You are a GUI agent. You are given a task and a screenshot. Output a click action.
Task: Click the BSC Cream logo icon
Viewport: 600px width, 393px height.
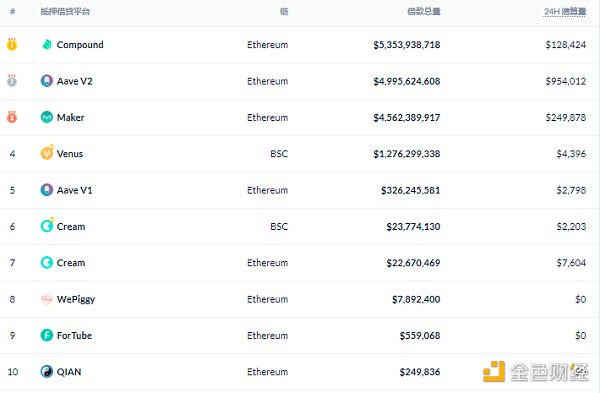pos(47,225)
